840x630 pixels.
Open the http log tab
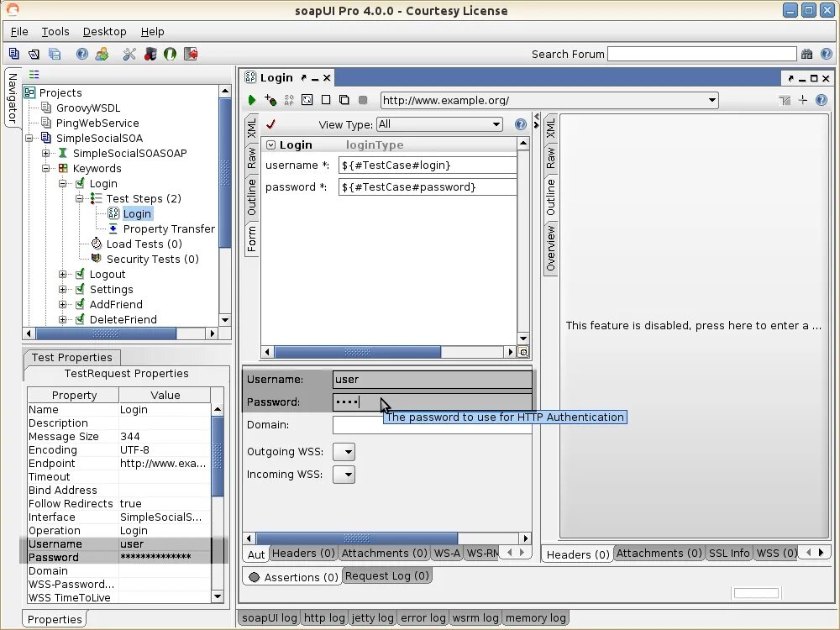[324, 617]
